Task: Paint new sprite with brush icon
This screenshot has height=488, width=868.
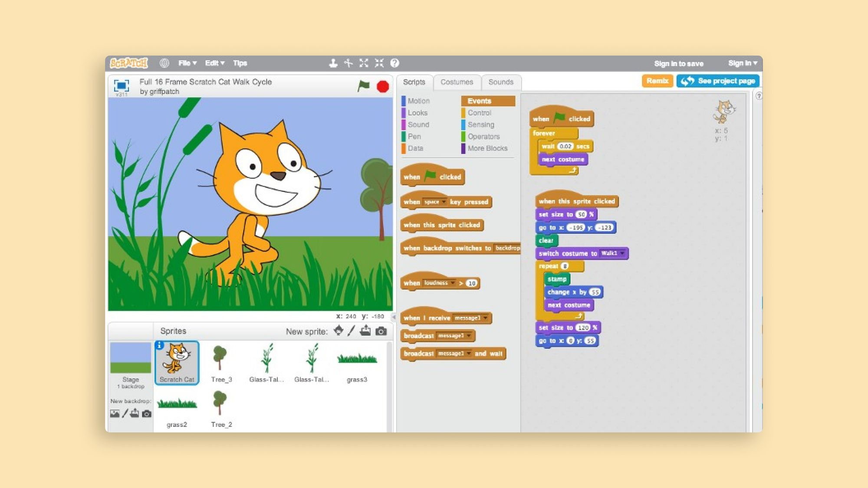Action: pos(352,331)
